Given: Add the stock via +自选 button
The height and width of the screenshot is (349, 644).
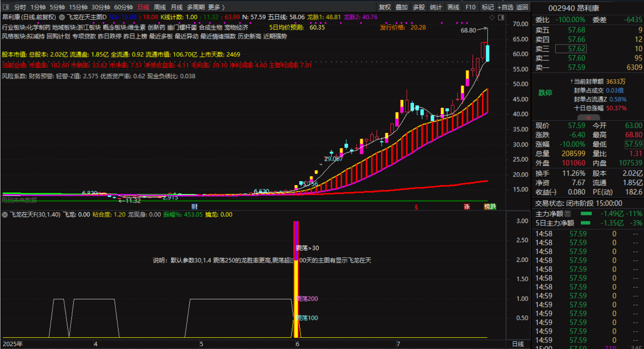Looking at the screenshot, I should point(505,7).
